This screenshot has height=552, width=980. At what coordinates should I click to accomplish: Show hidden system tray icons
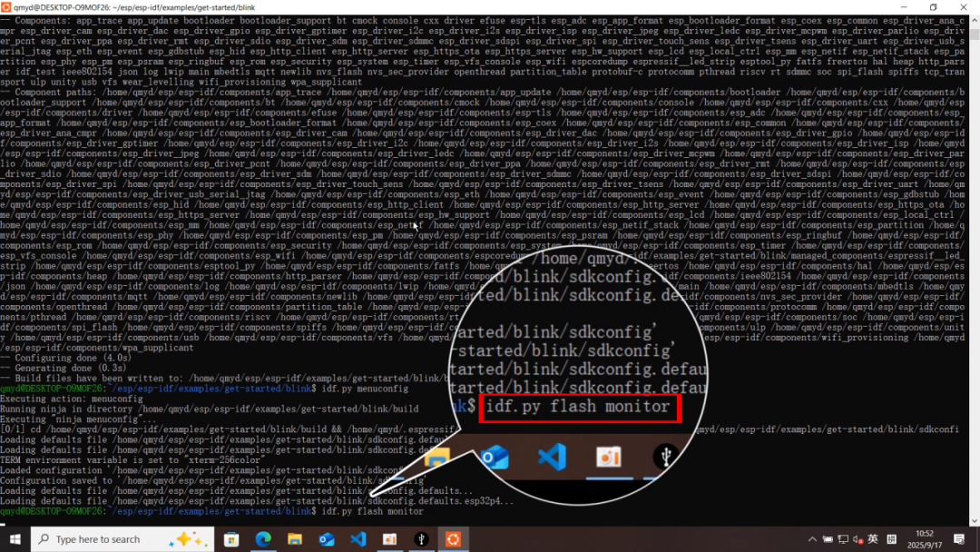tap(812, 539)
